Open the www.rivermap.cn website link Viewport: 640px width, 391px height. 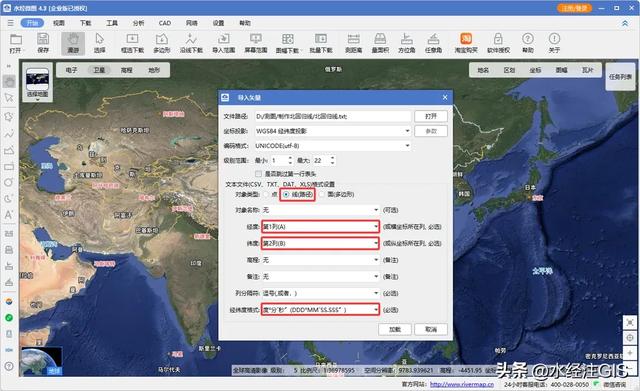(x=462, y=384)
